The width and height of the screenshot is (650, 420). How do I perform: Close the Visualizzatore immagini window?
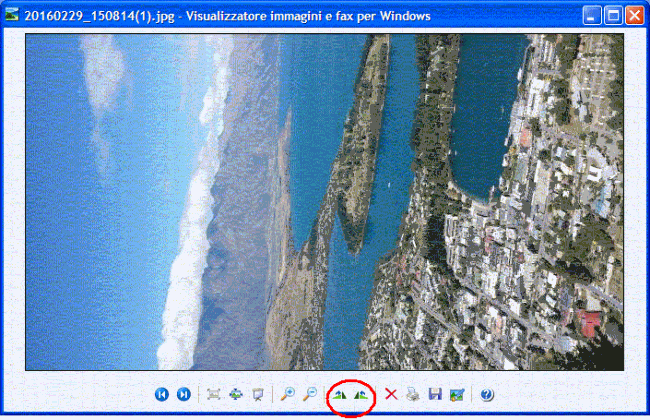633,15
